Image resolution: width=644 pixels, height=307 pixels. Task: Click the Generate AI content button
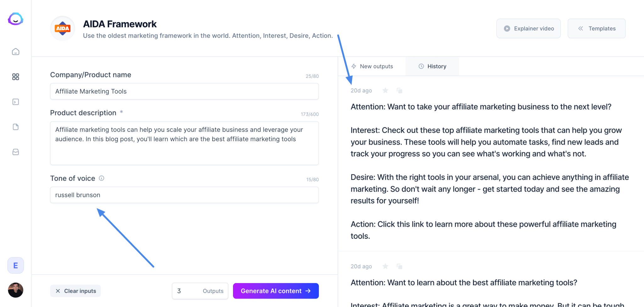click(275, 291)
